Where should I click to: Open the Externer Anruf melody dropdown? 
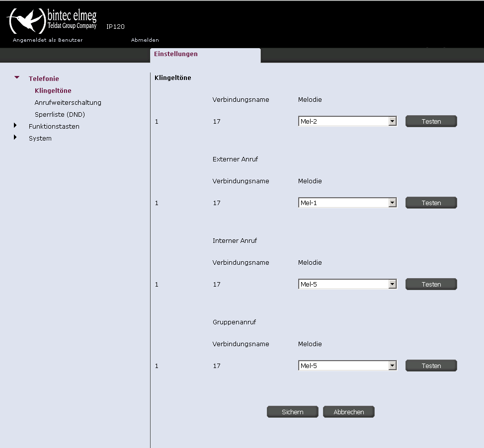click(347, 203)
